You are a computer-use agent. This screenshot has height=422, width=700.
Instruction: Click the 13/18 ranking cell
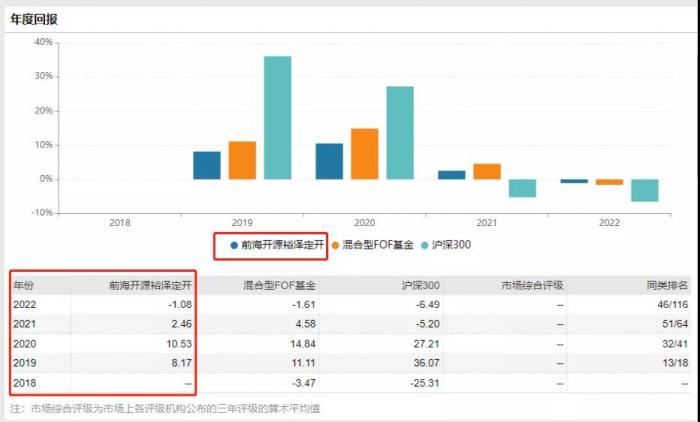point(675,363)
